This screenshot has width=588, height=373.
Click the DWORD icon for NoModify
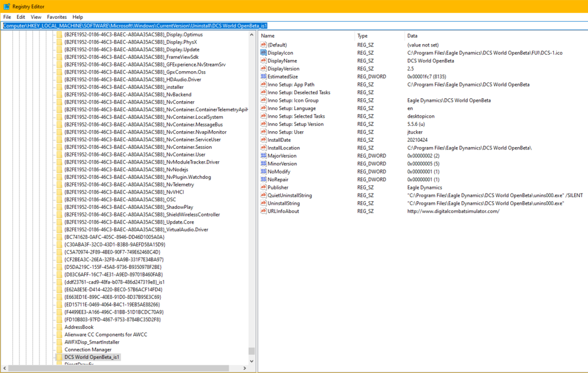pos(263,171)
